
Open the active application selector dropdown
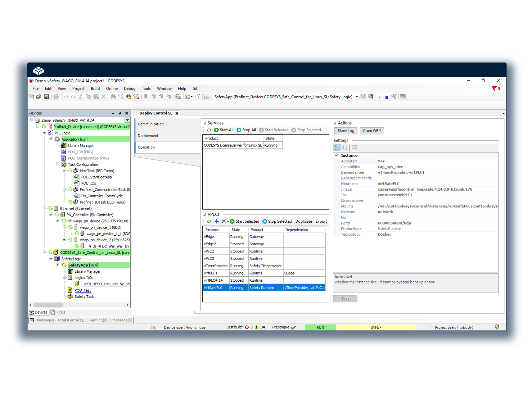[x=357, y=97]
